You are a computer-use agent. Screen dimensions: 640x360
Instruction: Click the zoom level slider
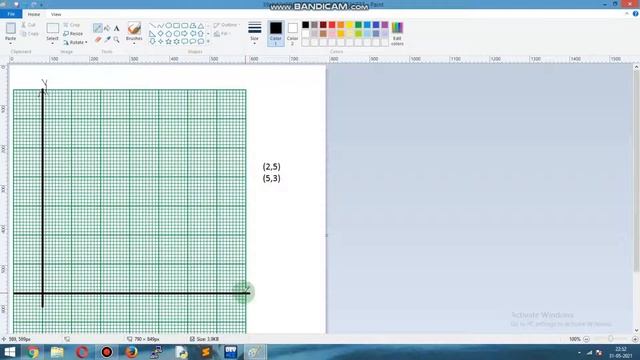[x=611, y=339]
